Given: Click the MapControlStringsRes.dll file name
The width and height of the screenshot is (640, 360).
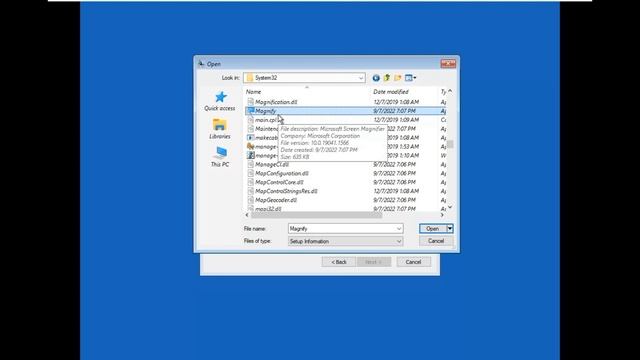Looking at the screenshot, I should 286,191.
